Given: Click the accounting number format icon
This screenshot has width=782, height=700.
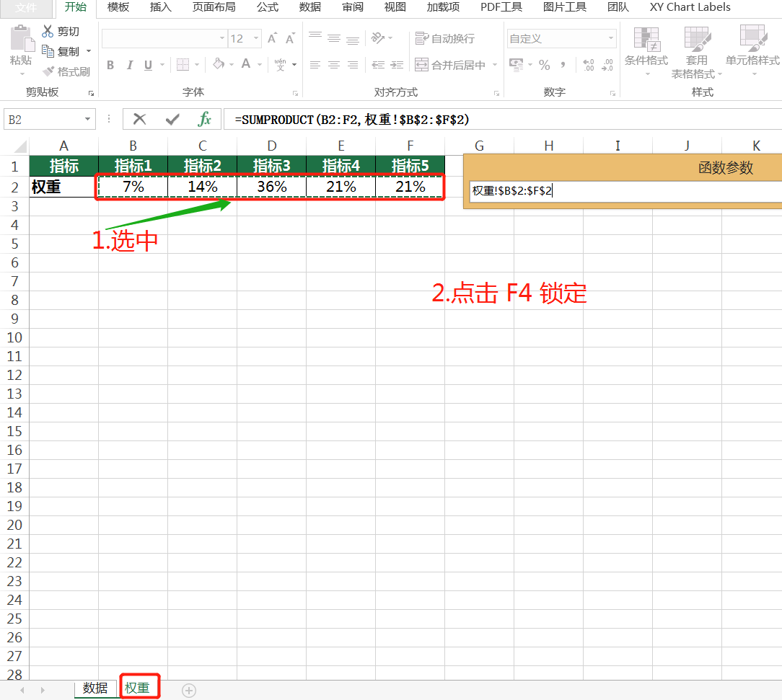Looking at the screenshot, I should (x=517, y=65).
